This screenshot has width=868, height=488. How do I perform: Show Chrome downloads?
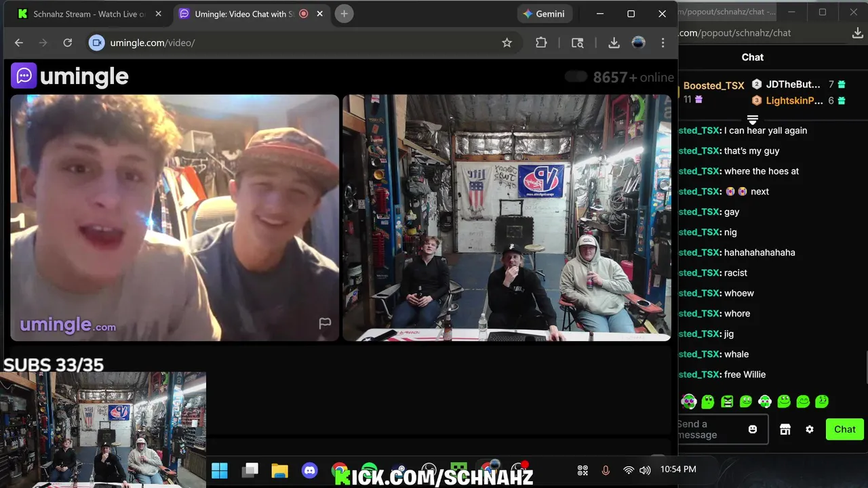click(614, 43)
